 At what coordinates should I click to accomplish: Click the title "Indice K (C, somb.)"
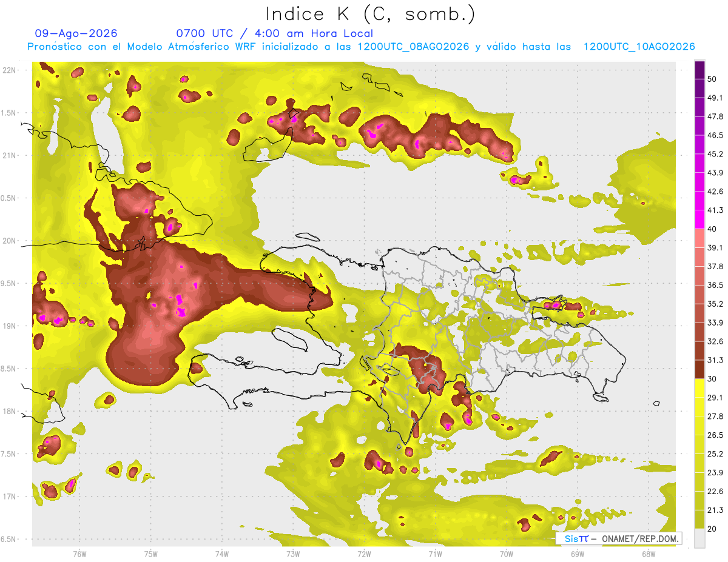tap(371, 14)
